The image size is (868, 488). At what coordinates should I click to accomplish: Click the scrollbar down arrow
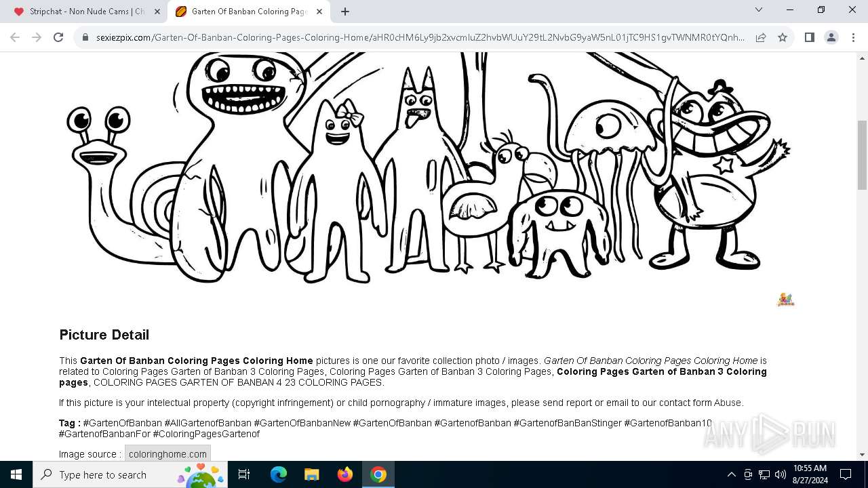tap(862, 455)
